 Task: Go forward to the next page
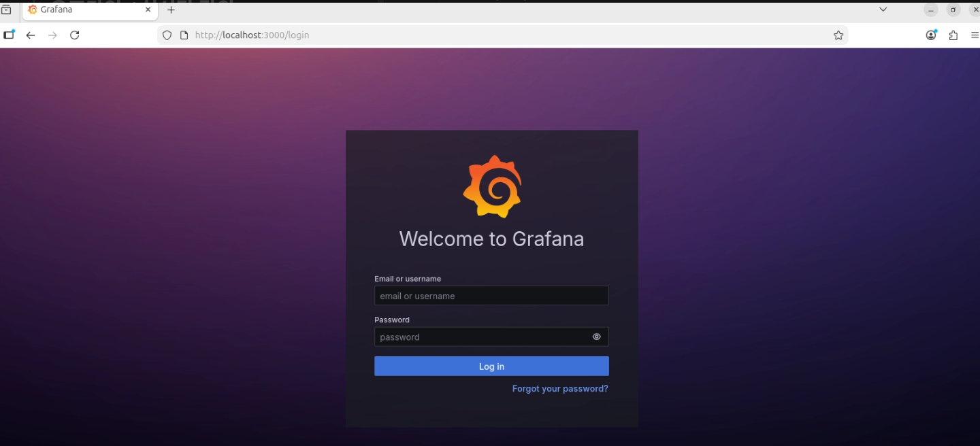coord(52,35)
